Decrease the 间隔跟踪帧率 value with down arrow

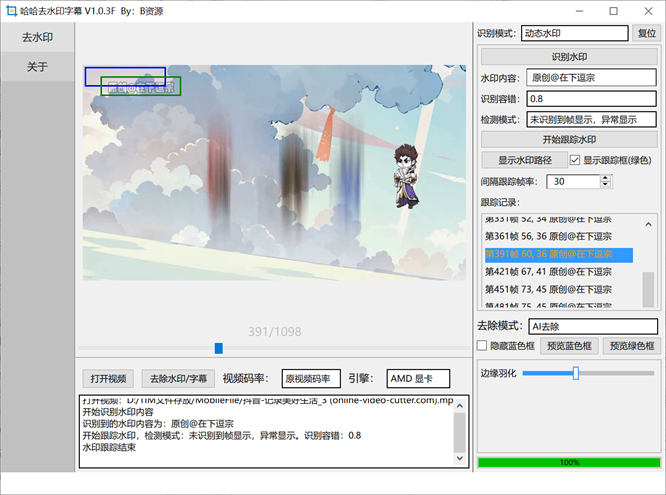click(x=606, y=186)
